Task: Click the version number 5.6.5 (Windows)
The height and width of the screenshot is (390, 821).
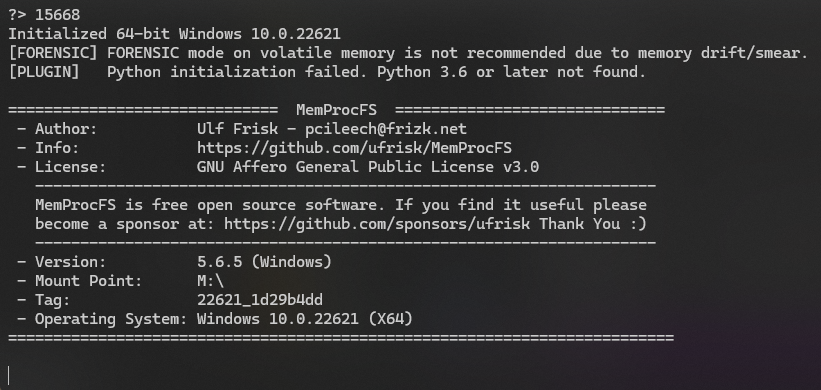Action: click(x=264, y=262)
